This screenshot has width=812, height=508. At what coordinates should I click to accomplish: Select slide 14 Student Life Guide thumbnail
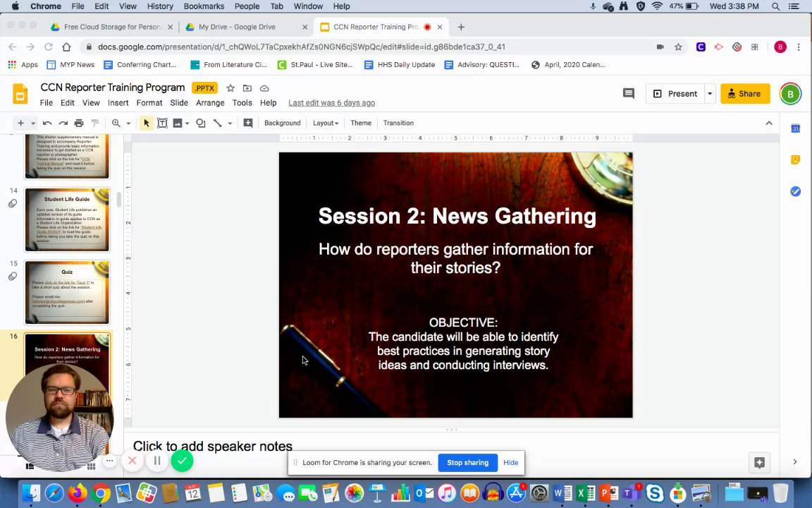click(68, 219)
